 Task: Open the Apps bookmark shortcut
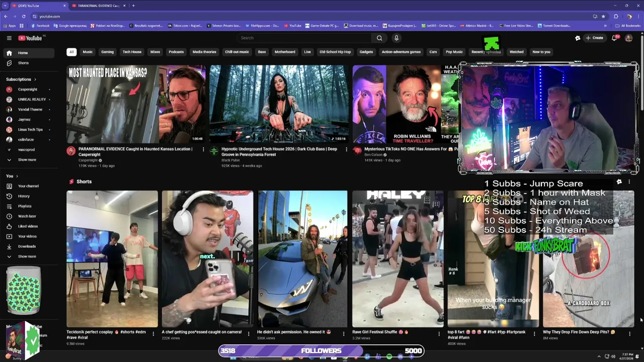coord(10,26)
